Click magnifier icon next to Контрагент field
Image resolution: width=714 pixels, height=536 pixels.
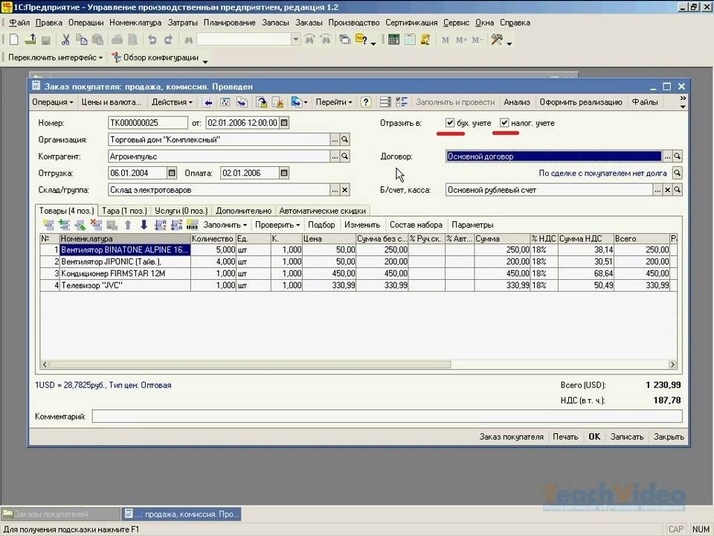pos(345,156)
